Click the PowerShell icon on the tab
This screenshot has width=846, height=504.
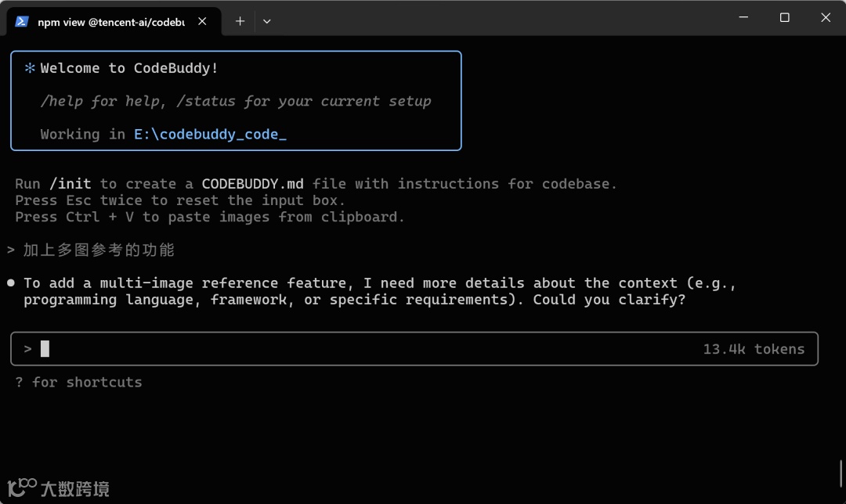[x=22, y=22]
